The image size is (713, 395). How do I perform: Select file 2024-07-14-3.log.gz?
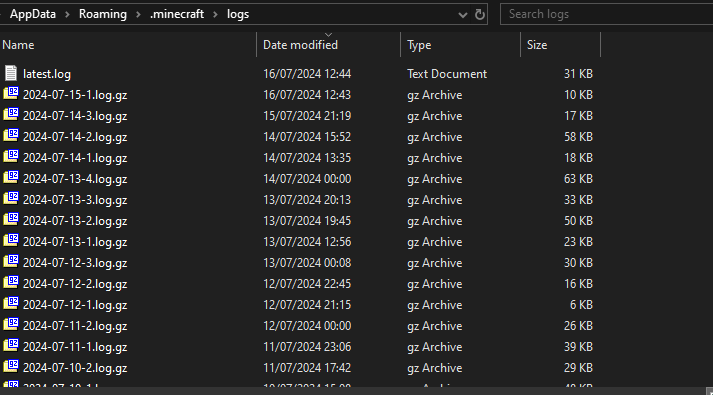click(75, 116)
